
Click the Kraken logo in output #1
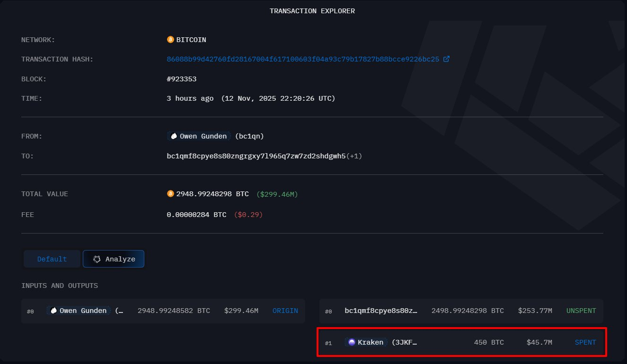pos(352,342)
